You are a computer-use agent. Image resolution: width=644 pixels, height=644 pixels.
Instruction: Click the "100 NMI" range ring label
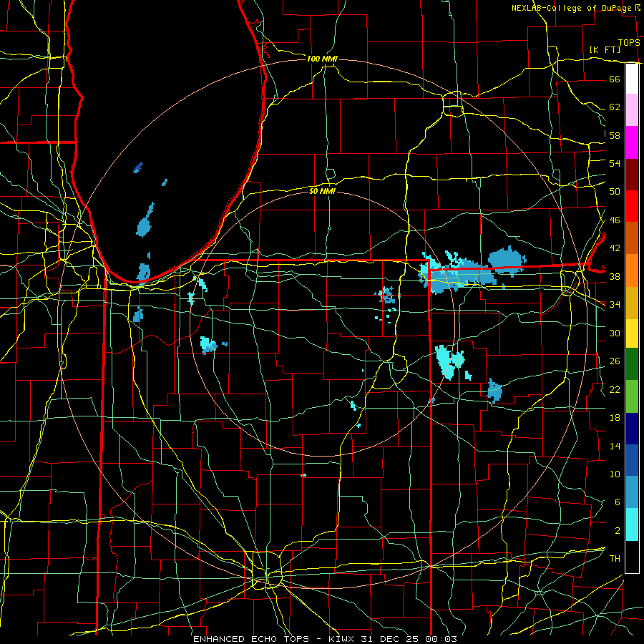click(x=322, y=59)
